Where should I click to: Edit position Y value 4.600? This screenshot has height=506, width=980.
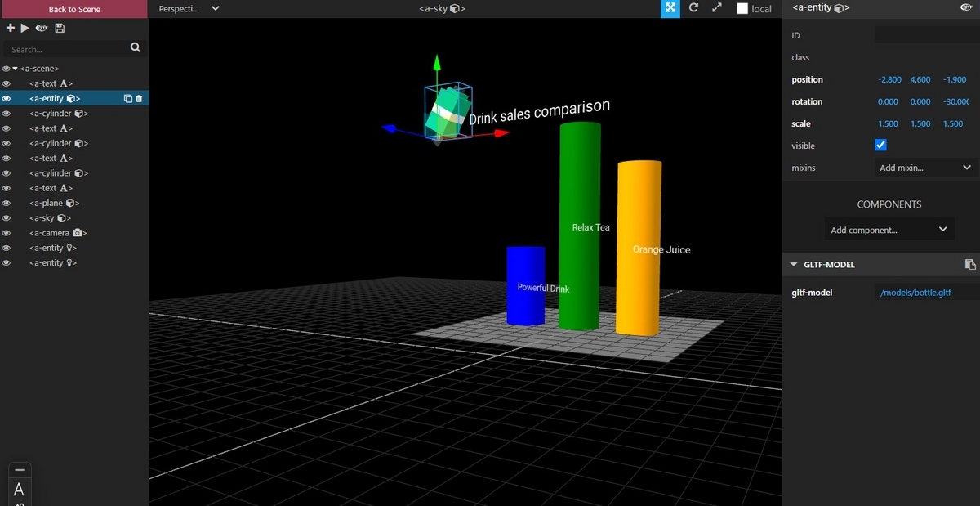(x=920, y=80)
